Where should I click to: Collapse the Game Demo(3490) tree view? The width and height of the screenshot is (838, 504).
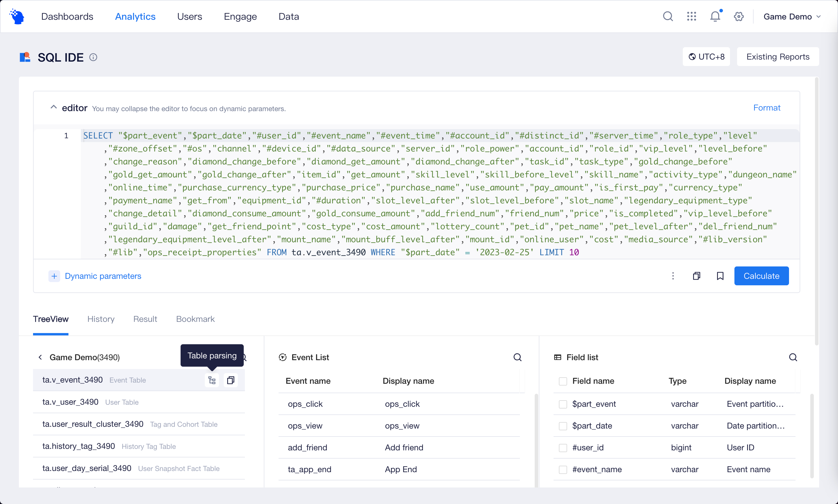pyautogui.click(x=40, y=357)
